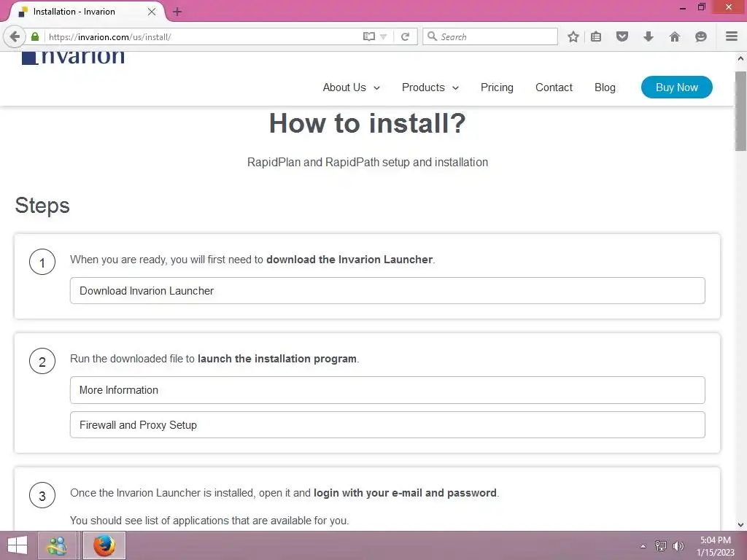Click 'RapidPlan and RapidPath setup and installation' subtitle
747x560 pixels.
coord(368,163)
